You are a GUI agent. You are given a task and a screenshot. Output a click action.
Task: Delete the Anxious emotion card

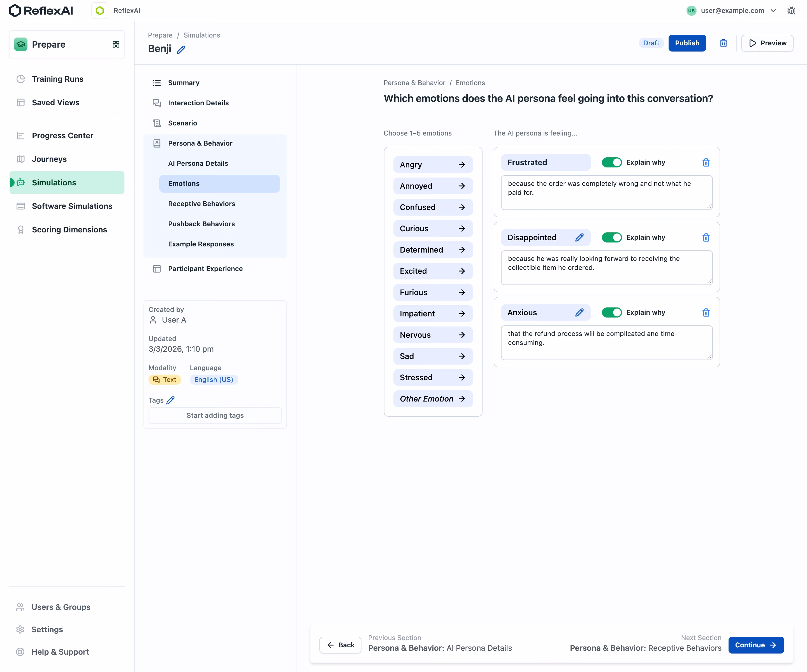tap(706, 312)
